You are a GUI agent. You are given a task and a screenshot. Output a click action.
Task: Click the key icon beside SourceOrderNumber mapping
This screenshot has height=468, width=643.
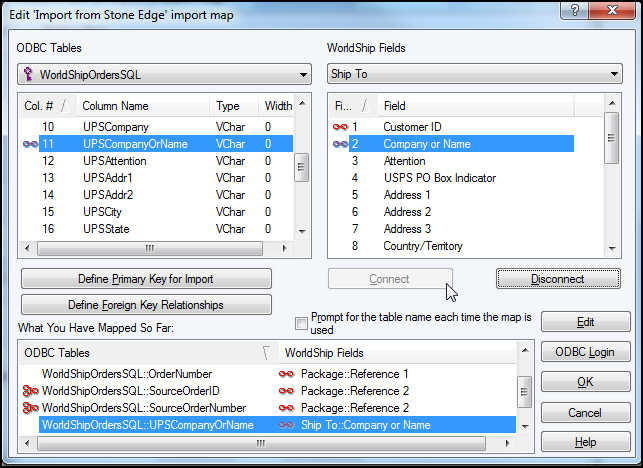[x=30, y=408]
